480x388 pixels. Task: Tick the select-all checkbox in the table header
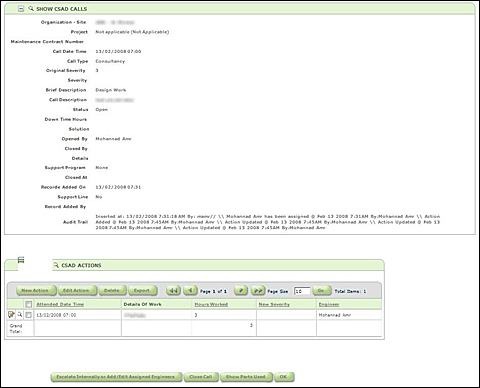(29, 304)
